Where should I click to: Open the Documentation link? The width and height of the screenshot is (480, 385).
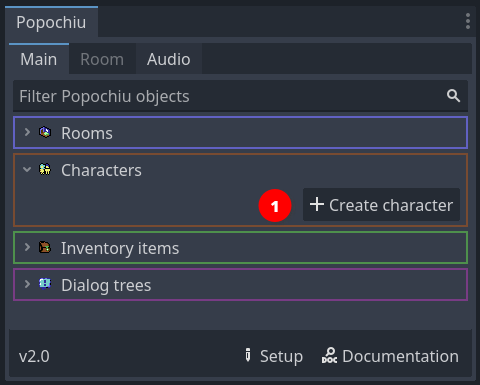(x=390, y=356)
